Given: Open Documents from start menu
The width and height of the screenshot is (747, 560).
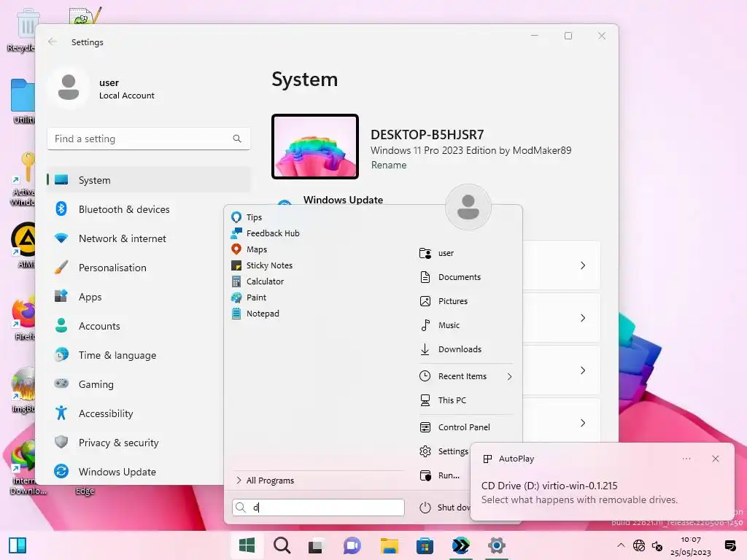Looking at the screenshot, I should (x=450, y=276).
